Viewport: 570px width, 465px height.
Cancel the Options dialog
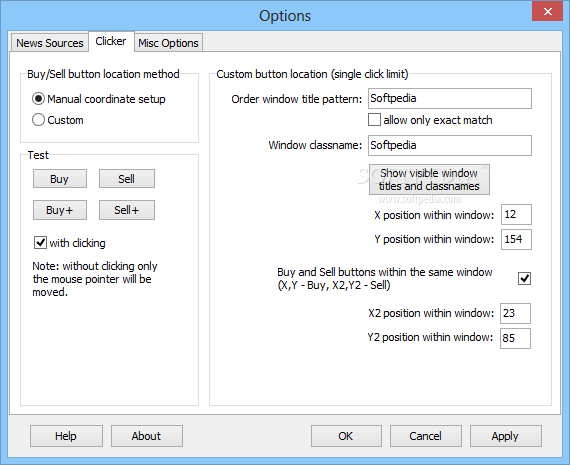(x=426, y=436)
